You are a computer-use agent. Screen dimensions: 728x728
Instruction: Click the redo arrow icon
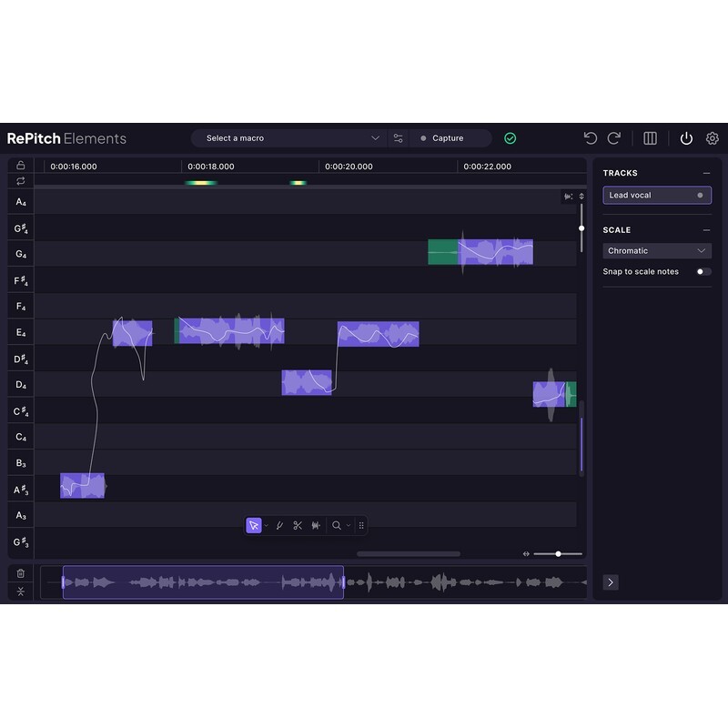pos(614,138)
